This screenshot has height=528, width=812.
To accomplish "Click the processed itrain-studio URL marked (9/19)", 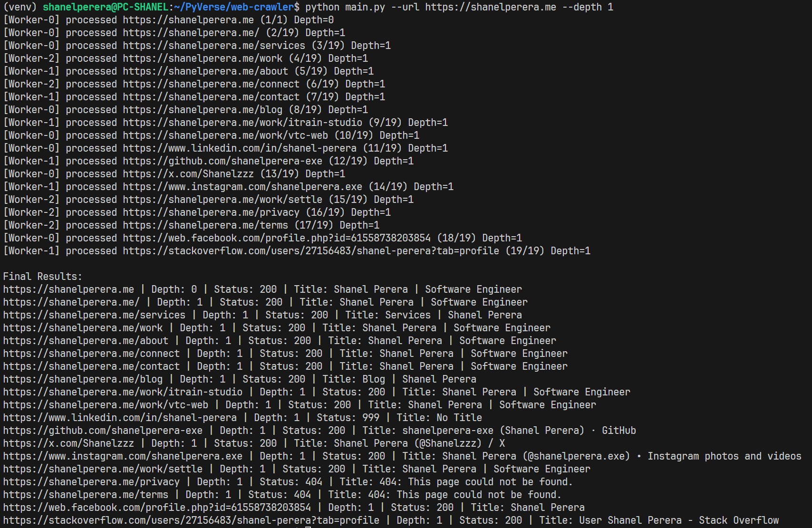I will (x=242, y=123).
